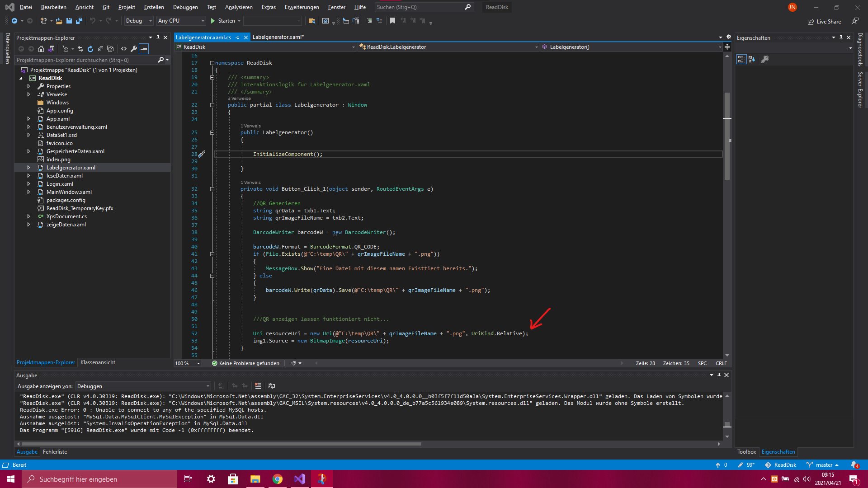Switch to the Klassenansicht tab

click(x=98, y=362)
